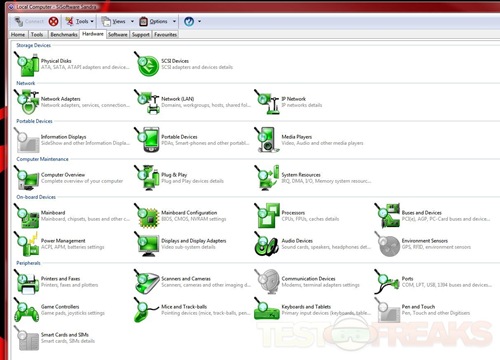Click the red disconnect toolbar icon
The image size is (500, 360).
point(53,22)
